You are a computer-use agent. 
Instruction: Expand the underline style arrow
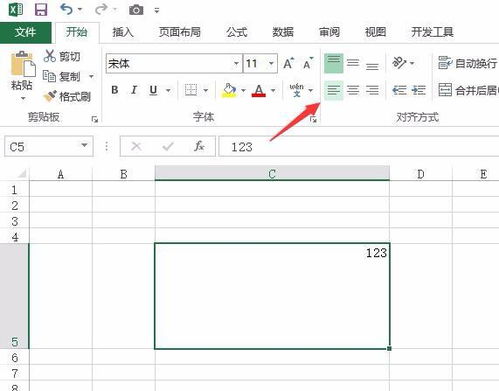[x=168, y=90]
